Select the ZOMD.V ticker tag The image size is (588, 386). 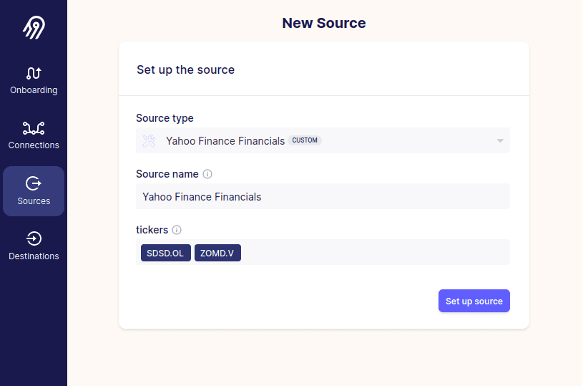pos(217,253)
